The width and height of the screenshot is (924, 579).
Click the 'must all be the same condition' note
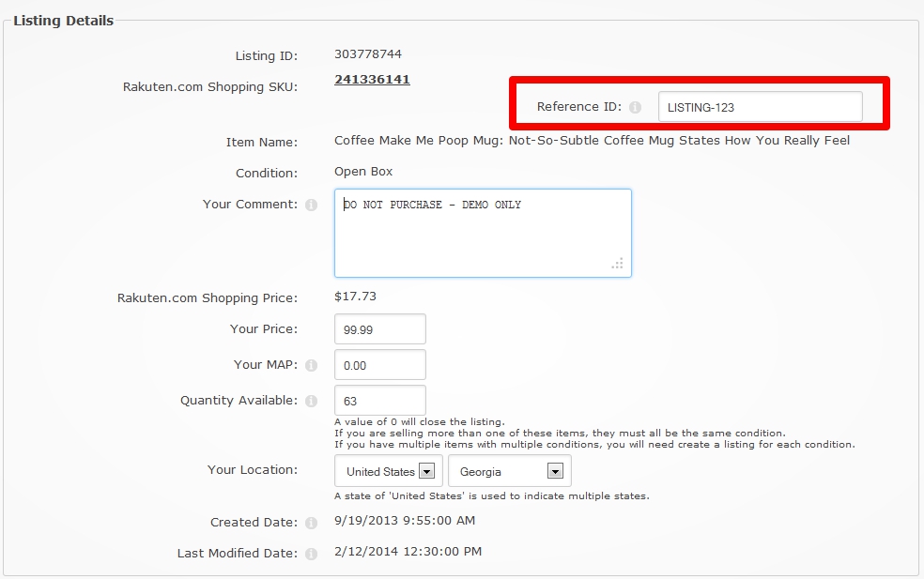point(560,433)
